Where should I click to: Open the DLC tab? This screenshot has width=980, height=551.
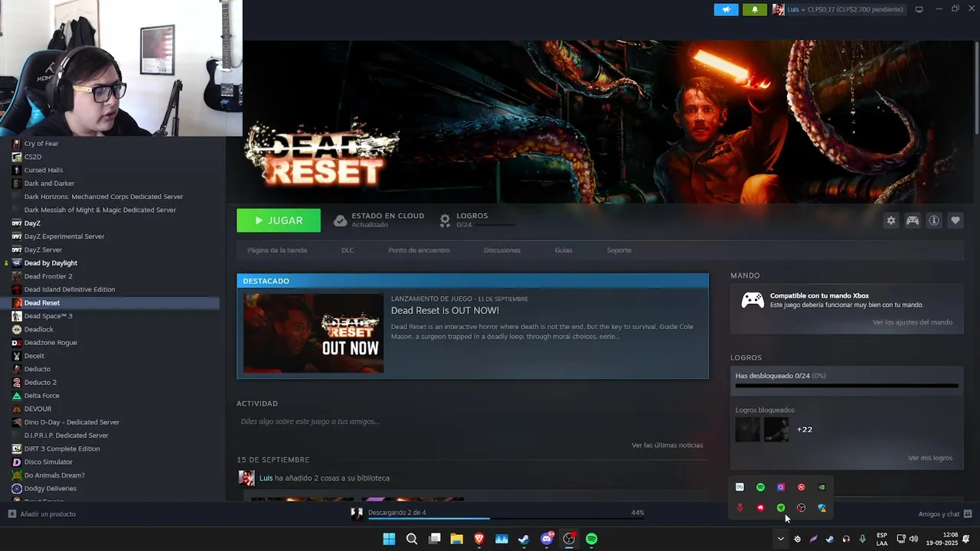pos(348,250)
